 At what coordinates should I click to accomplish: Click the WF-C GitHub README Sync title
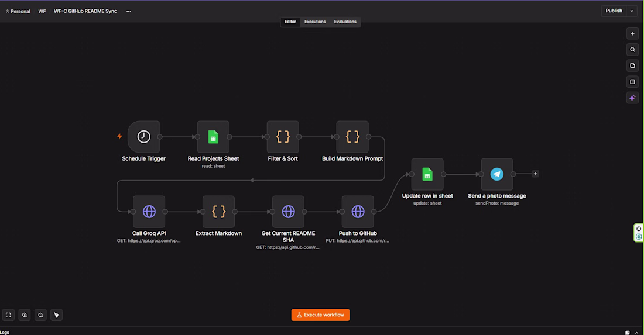[x=85, y=11]
